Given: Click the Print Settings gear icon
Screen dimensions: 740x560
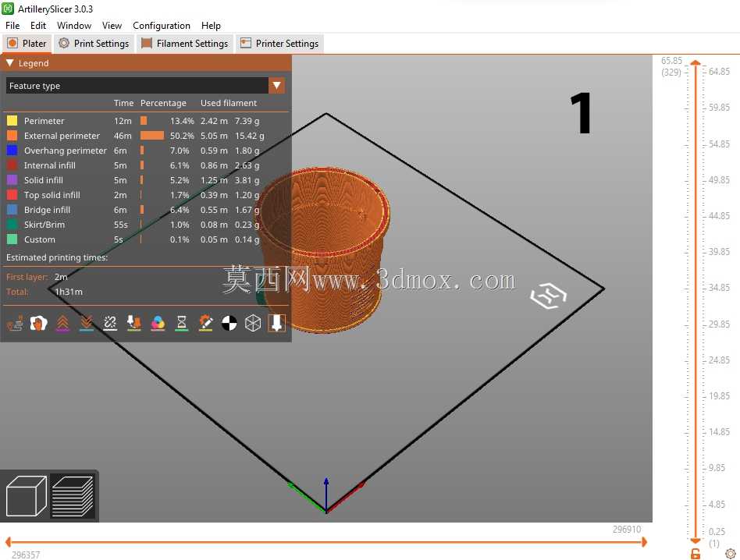Looking at the screenshot, I should tap(64, 43).
